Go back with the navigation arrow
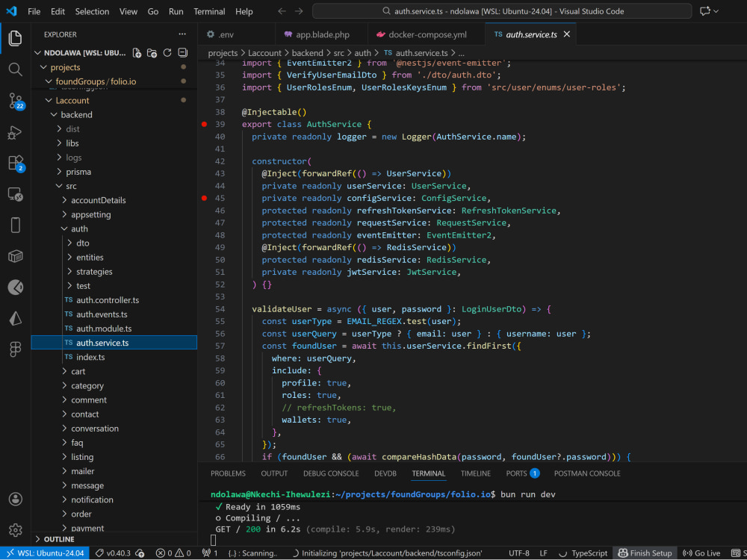 coord(282,11)
